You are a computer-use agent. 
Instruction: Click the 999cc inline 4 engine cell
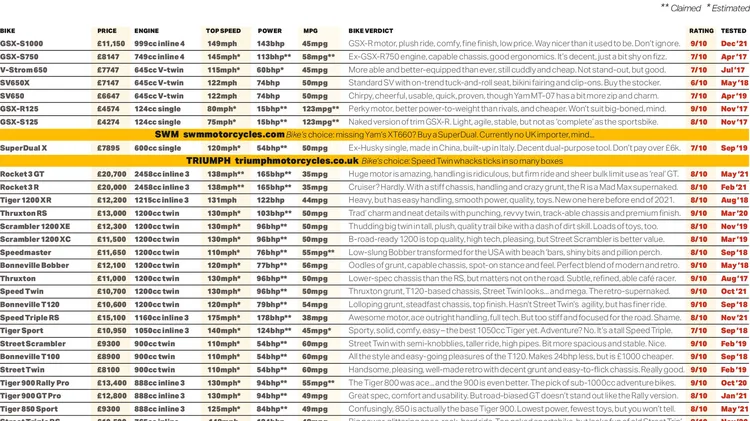(159, 44)
